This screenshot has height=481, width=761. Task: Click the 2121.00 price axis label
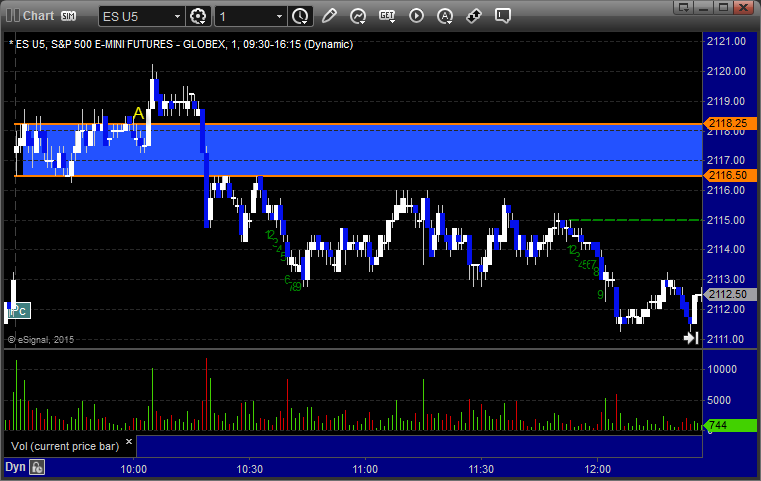[x=726, y=42]
